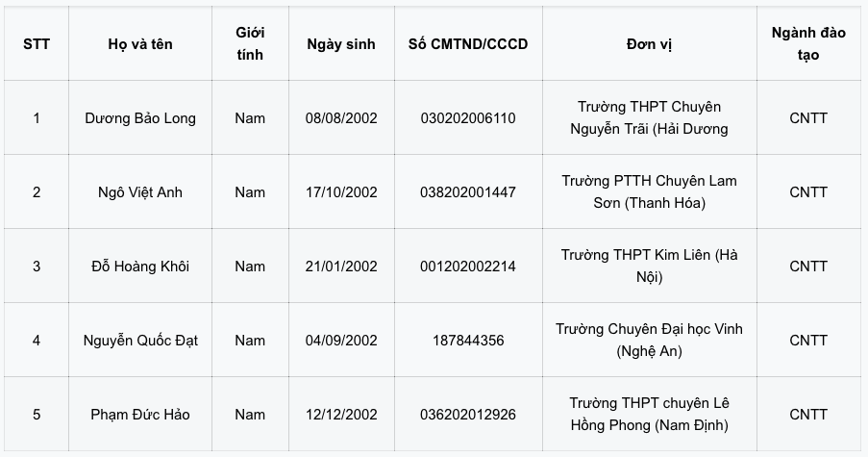Click the birth date 12/12/2002
Screen dimensions: 868x457
[x=341, y=415]
